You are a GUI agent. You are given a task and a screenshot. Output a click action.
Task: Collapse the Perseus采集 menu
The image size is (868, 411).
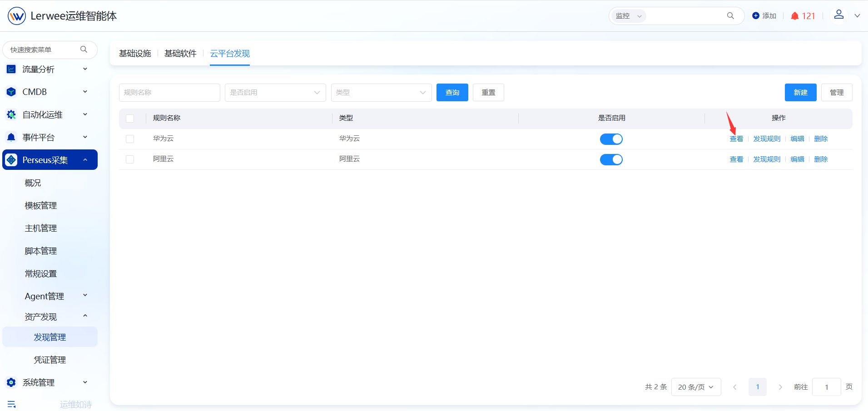click(x=85, y=160)
